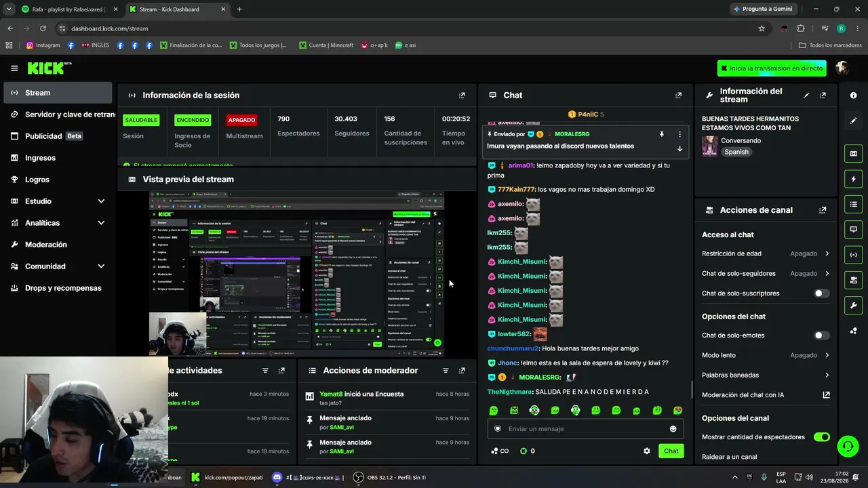Open the info icon in right sidebar

click(x=853, y=96)
